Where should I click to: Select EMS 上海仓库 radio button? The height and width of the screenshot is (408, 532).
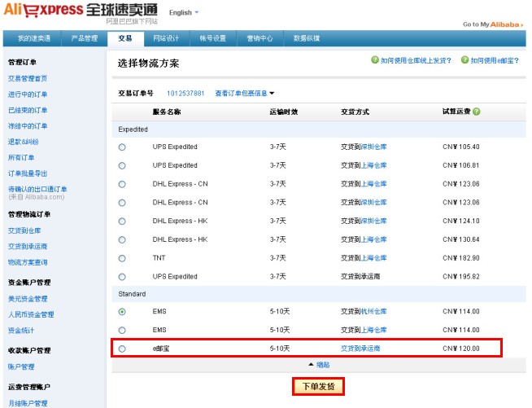coord(122,330)
